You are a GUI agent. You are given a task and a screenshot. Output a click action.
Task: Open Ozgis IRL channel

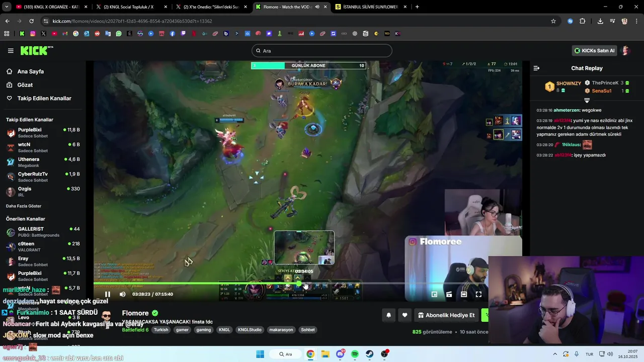[43, 192]
